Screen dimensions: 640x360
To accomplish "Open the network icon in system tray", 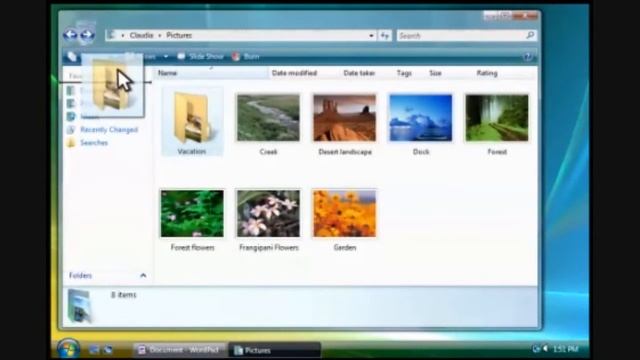I will point(536,349).
